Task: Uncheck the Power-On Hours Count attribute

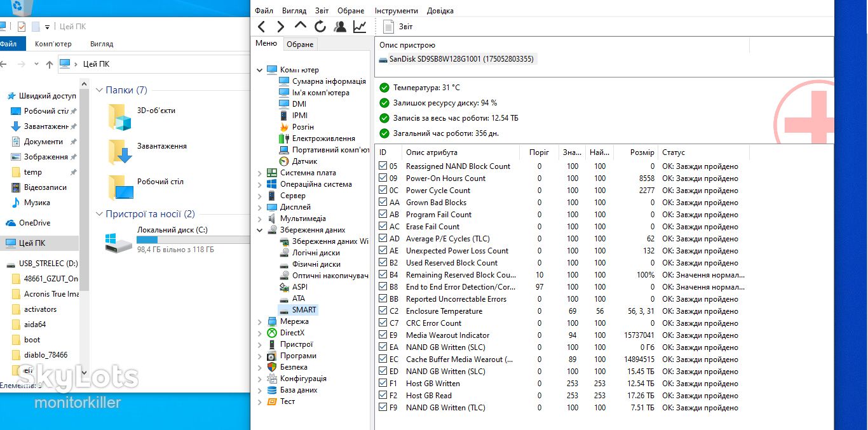Action: [383, 178]
